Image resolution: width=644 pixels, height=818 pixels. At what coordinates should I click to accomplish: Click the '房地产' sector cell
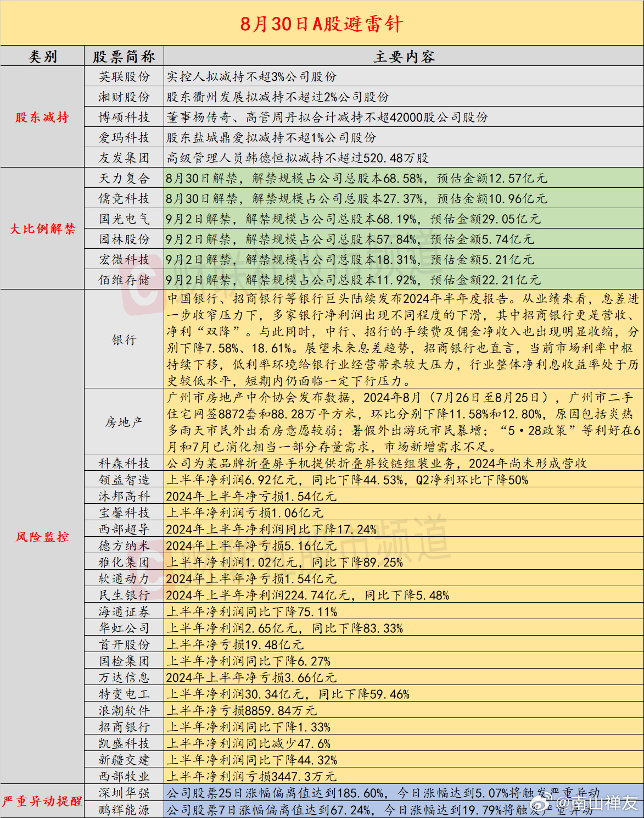(x=124, y=422)
